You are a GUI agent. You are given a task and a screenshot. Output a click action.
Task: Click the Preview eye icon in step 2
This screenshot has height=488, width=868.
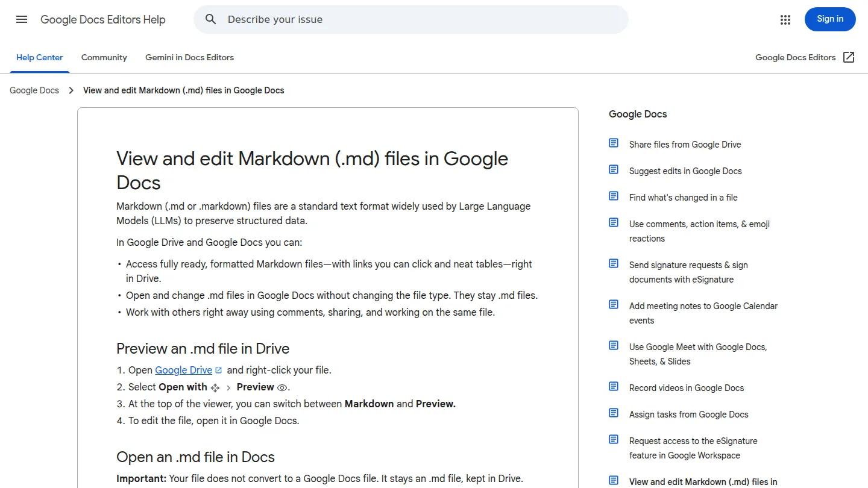click(x=282, y=387)
